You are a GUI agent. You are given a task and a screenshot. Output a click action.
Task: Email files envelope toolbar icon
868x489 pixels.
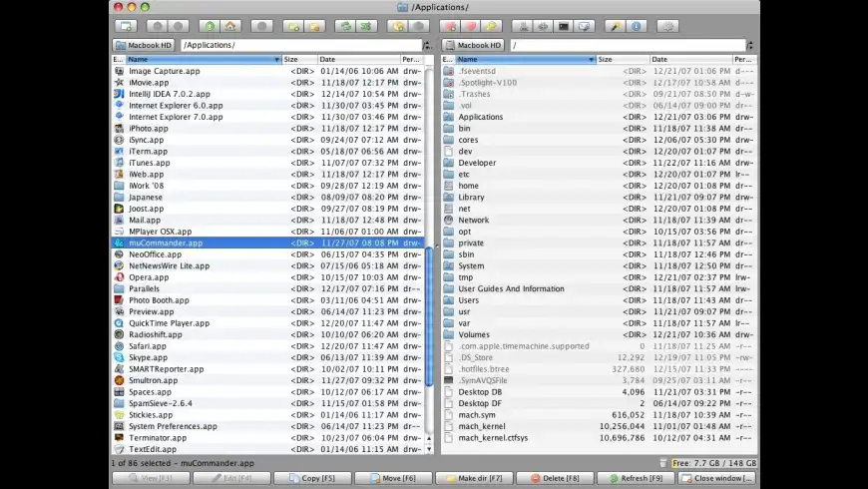click(584, 26)
